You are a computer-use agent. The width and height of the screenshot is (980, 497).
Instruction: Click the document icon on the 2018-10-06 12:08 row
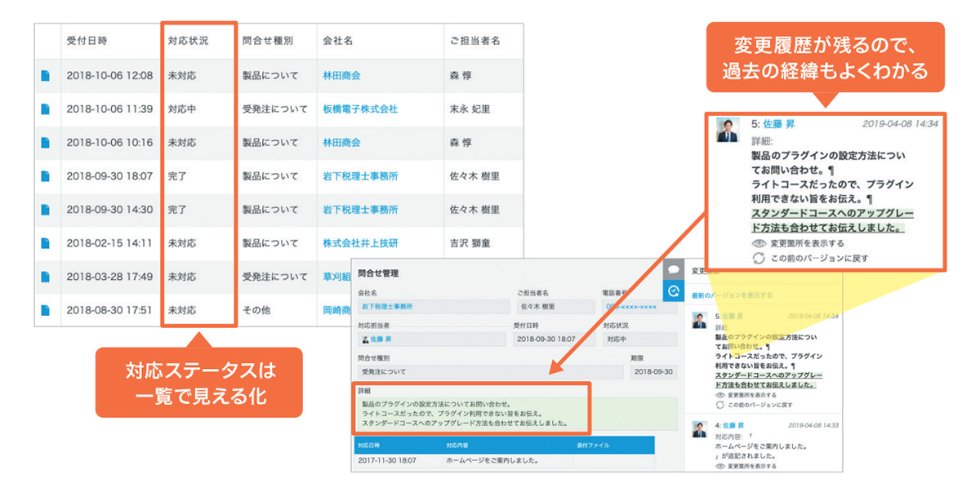pyautogui.click(x=46, y=75)
